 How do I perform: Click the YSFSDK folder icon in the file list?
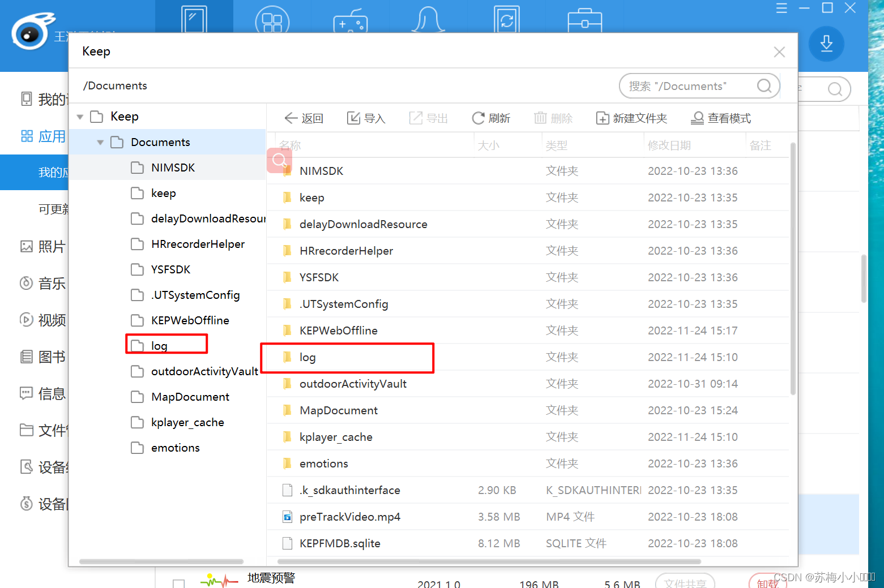287,277
